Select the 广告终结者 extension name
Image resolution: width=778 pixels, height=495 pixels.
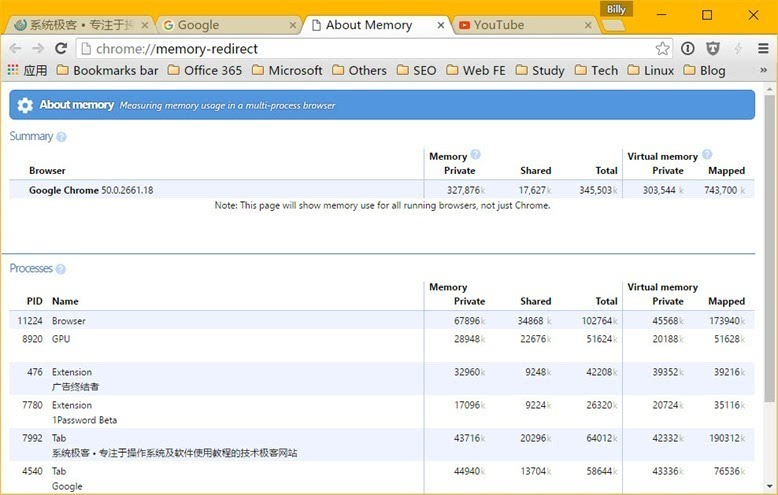[x=75, y=387]
